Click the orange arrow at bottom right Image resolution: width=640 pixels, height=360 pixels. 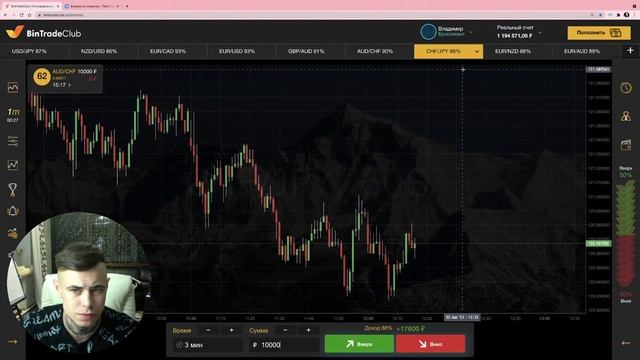626,343
